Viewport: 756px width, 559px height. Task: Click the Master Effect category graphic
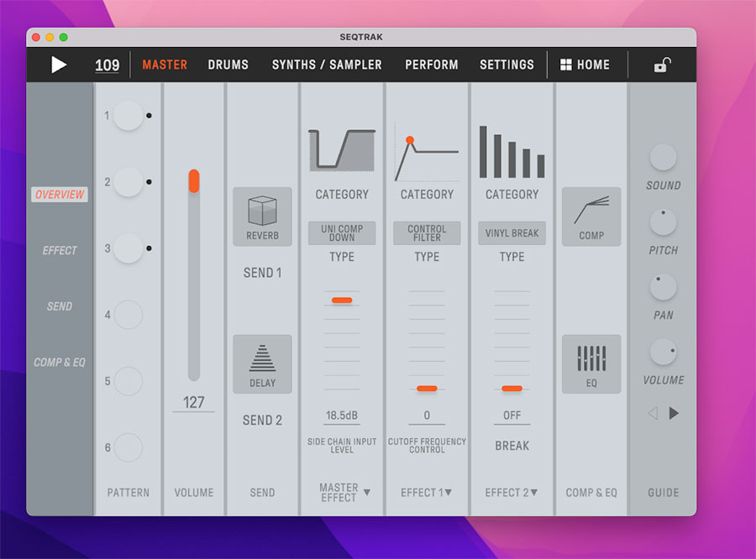click(342, 151)
